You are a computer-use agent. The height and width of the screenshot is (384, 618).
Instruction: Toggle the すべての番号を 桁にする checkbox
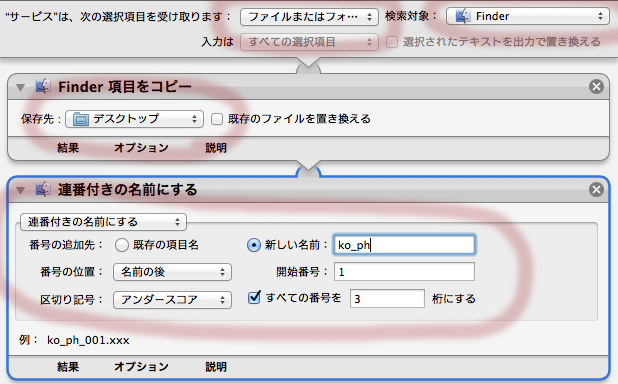tap(254, 298)
